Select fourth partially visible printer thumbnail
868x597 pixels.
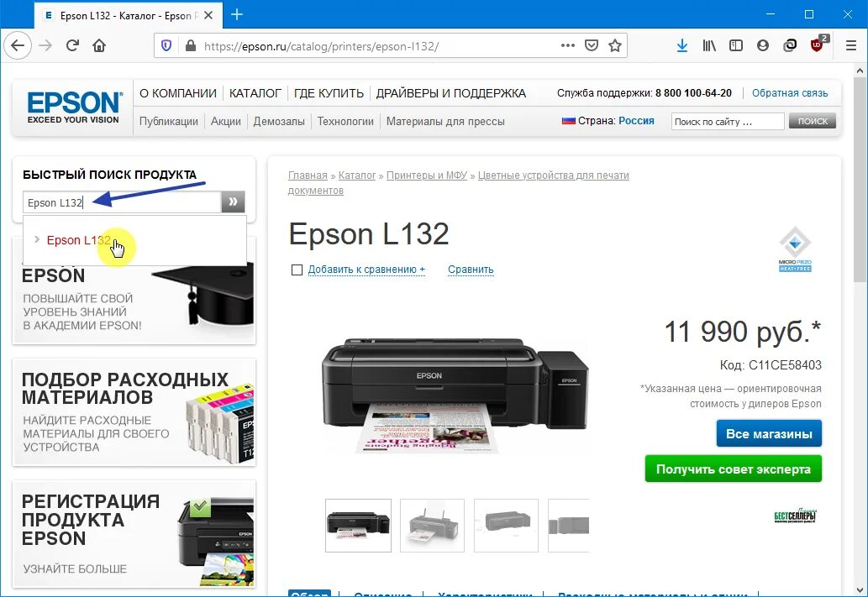[569, 525]
